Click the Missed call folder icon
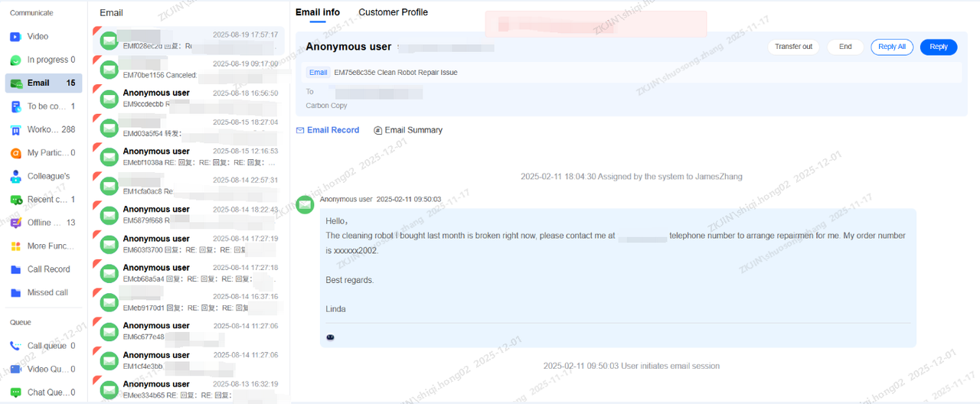The image size is (980, 404). 15,293
